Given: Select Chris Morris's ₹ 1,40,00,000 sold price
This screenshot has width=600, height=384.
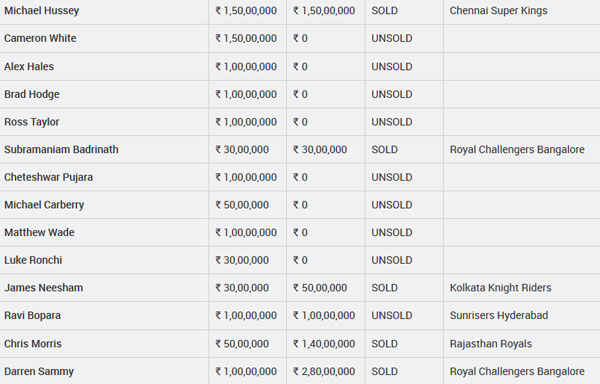Looking at the screenshot, I should pyautogui.click(x=324, y=344).
